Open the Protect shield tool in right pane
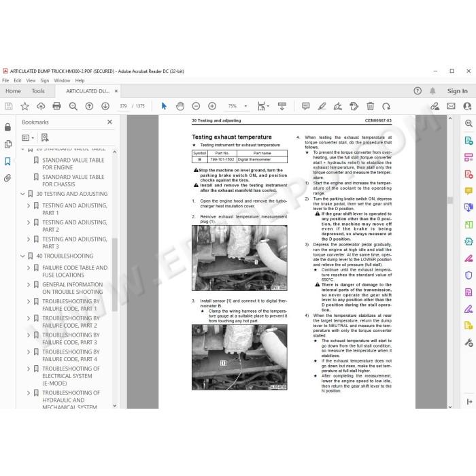 tap(469, 275)
